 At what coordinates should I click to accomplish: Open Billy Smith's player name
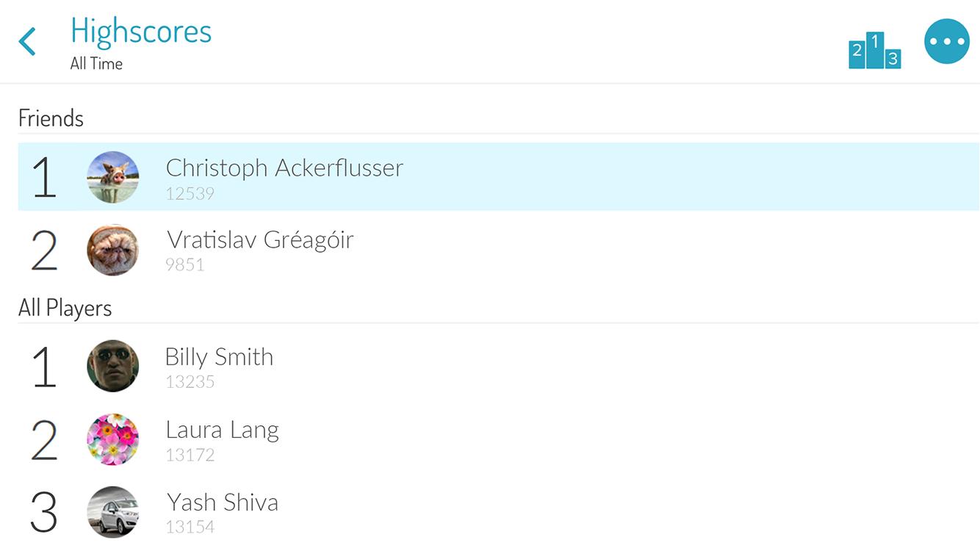[x=219, y=357]
